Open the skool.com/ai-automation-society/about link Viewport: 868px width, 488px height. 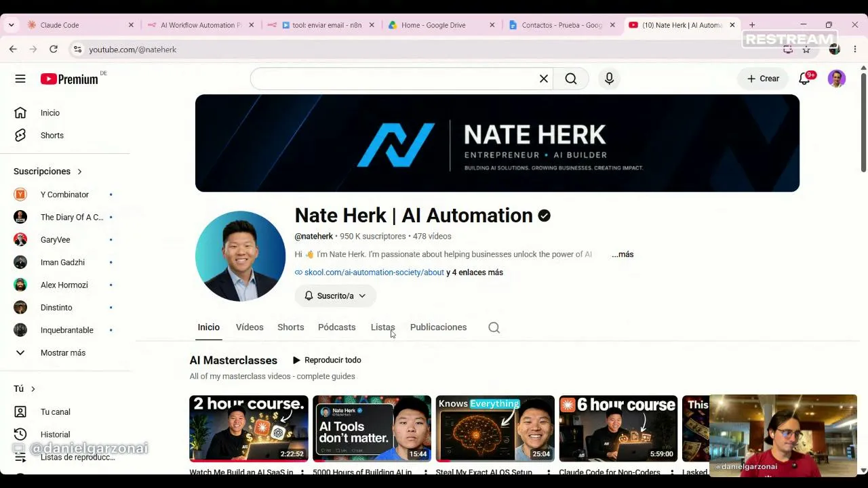point(374,272)
